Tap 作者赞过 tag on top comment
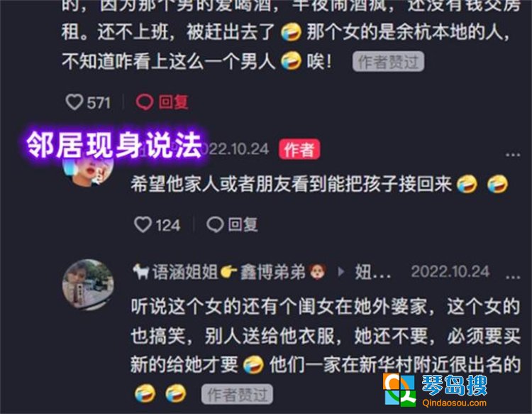This screenshot has width=532, height=414. (388, 62)
